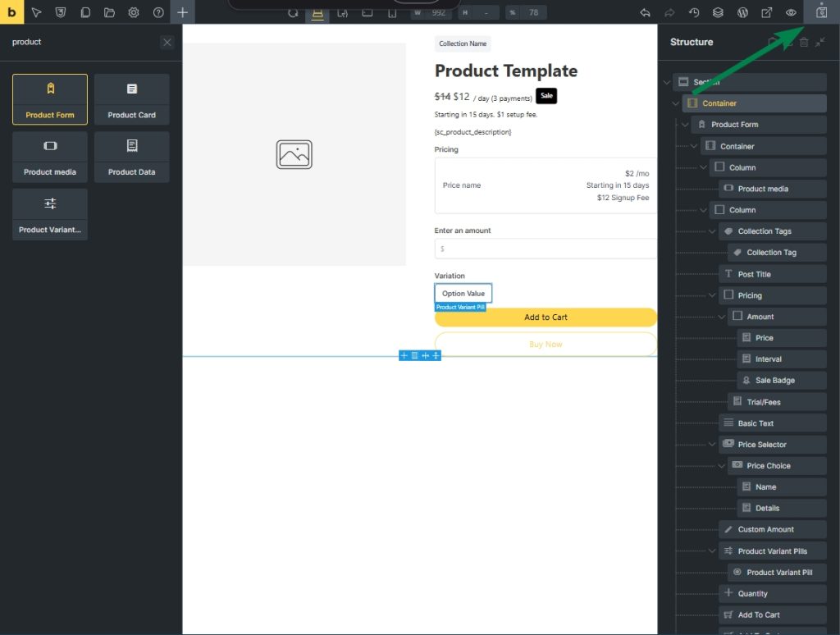Click the layers stack icon in toolbar

click(x=718, y=12)
